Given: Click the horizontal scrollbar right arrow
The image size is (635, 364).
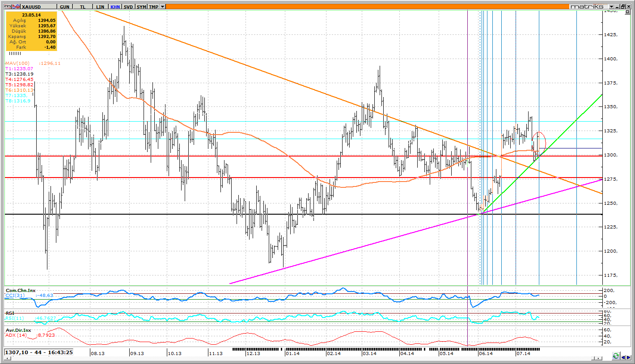Looking at the screenshot, I should (598, 358).
